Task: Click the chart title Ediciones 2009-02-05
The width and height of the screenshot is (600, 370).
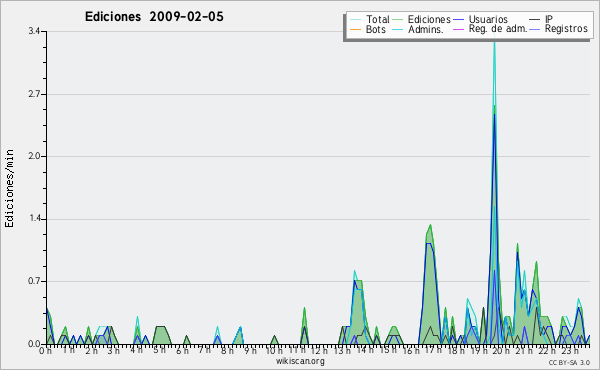Action: [154, 17]
